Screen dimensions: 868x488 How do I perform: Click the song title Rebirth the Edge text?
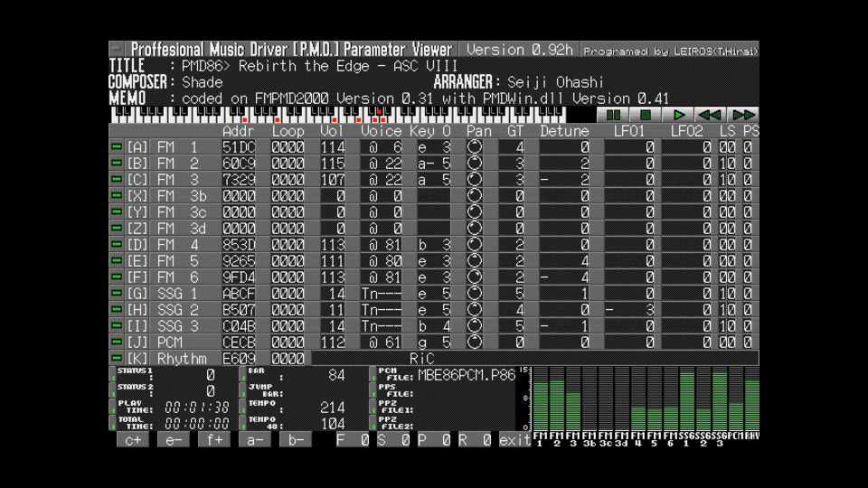pos(304,66)
